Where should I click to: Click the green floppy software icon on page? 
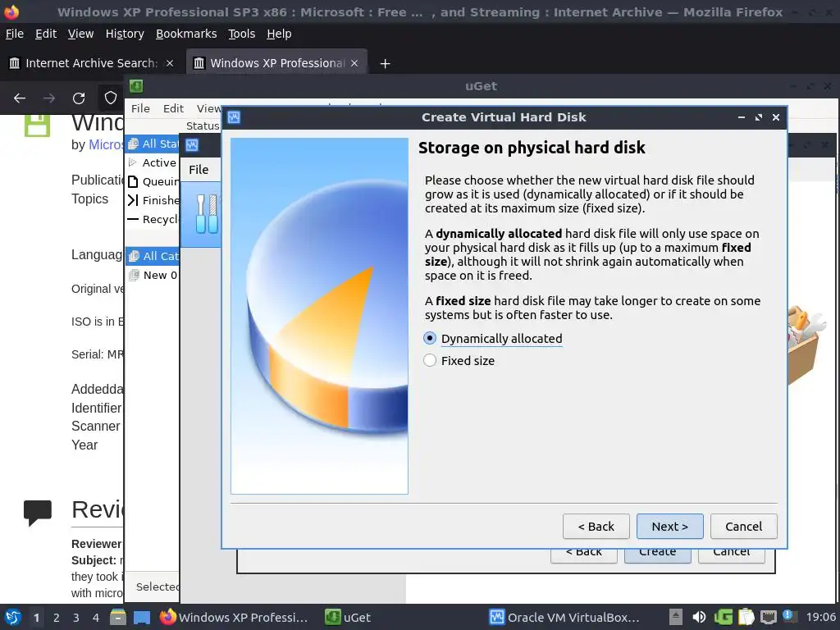[37, 125]
